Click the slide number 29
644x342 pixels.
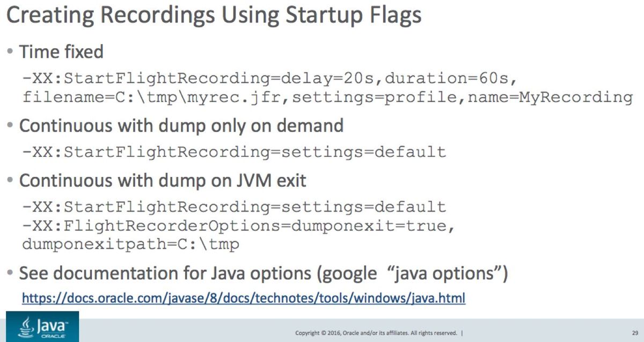[x=635, y=333]
